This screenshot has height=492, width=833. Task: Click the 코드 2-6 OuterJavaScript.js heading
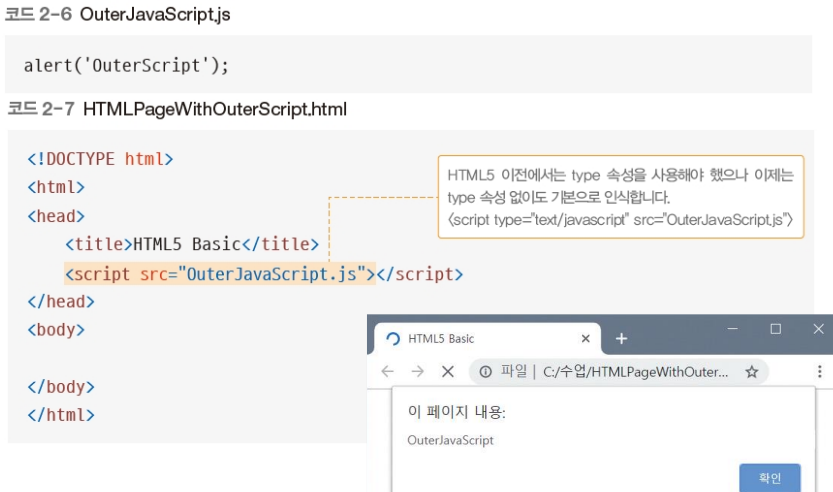coord(118,14)
